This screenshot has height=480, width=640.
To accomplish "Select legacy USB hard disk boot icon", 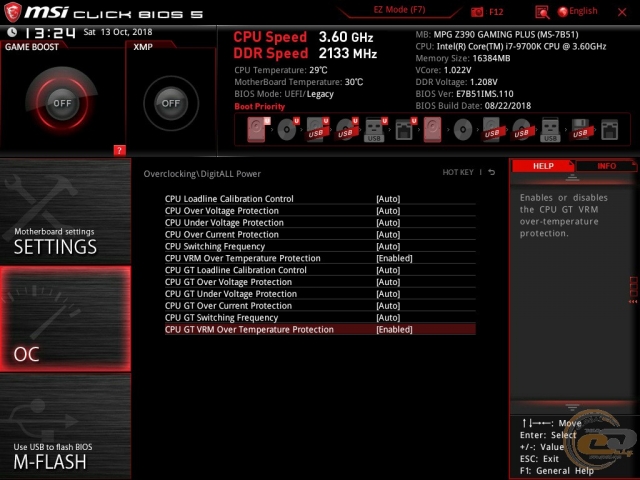I will [x=493, y=130].
